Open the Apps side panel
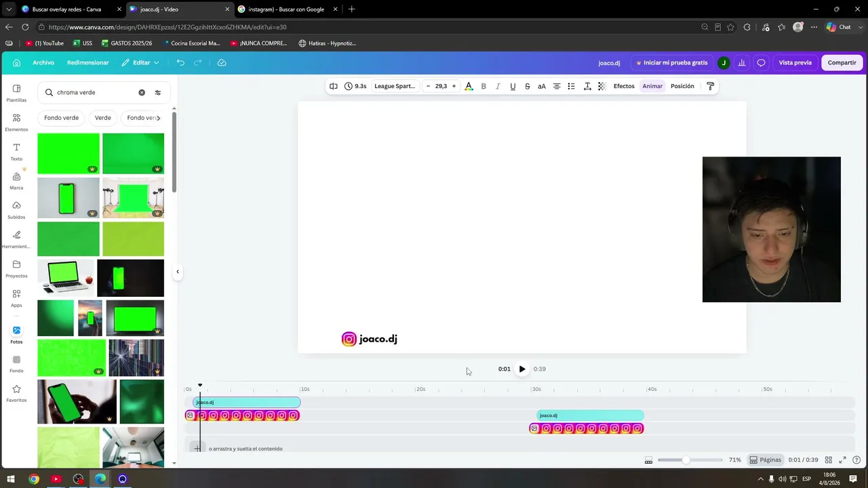 tap(16, 298)
